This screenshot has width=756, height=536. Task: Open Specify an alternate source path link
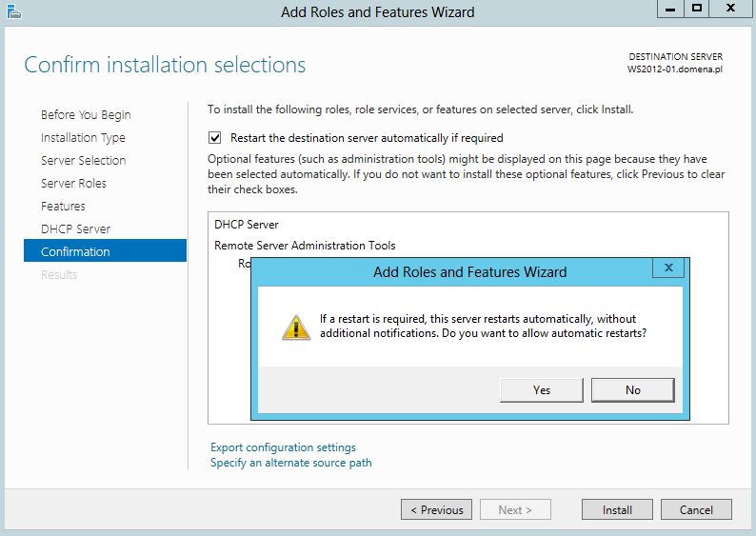click(290, 463)
